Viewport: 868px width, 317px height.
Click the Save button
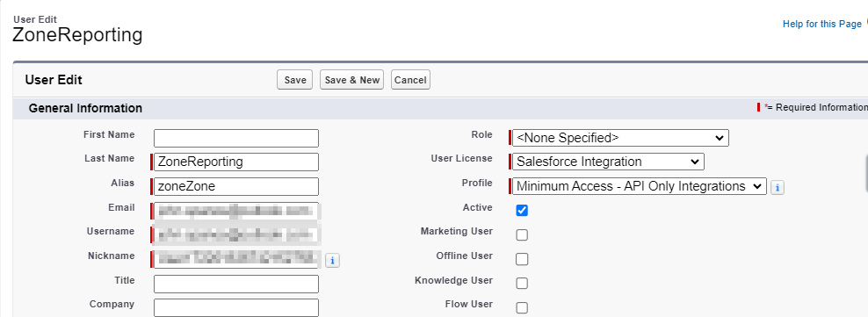(295, 80)
